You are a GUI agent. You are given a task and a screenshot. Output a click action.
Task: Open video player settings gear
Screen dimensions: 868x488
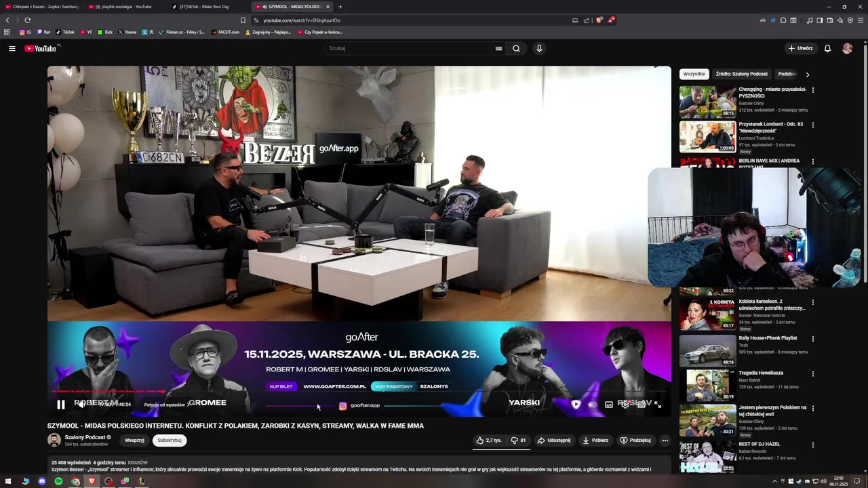point(625,405)
